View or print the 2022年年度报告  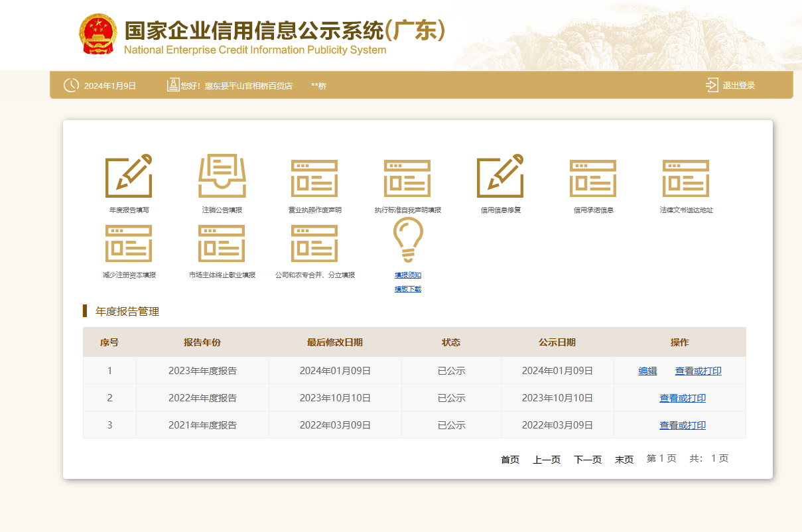coord(683,398)
